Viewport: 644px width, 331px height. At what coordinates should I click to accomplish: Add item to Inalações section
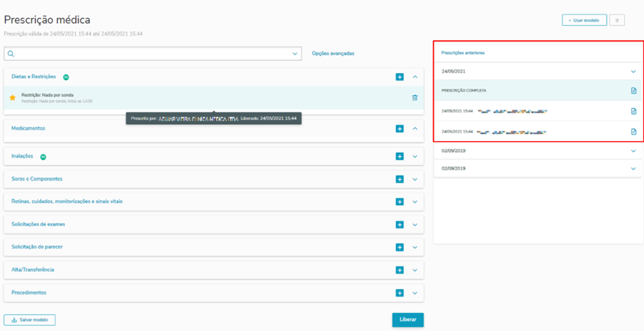(x=399, y=156)
